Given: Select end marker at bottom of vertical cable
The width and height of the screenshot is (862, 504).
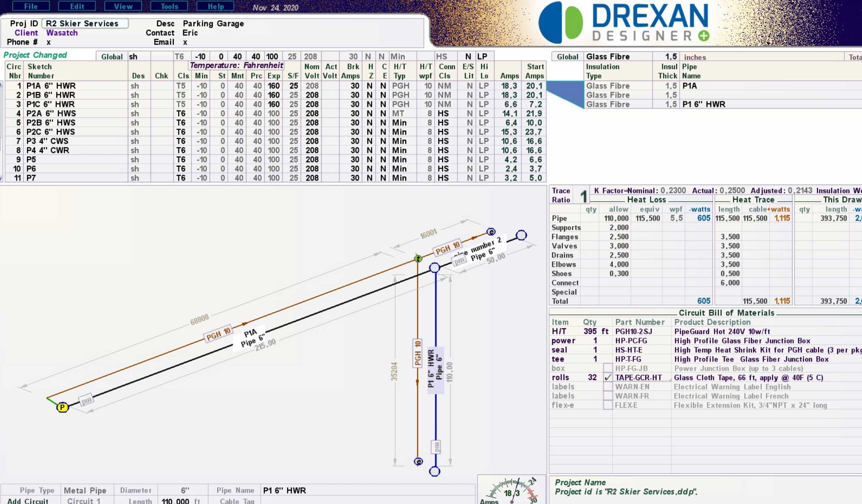Looking at the screenshot, I should point(418,461).
